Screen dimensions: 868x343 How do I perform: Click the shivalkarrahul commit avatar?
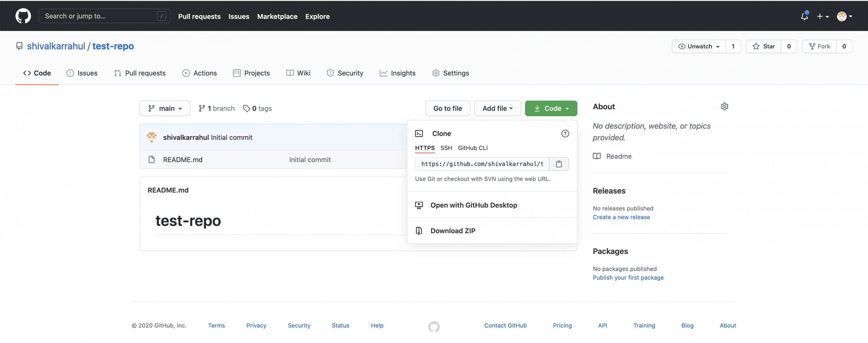tap(152, 137)
